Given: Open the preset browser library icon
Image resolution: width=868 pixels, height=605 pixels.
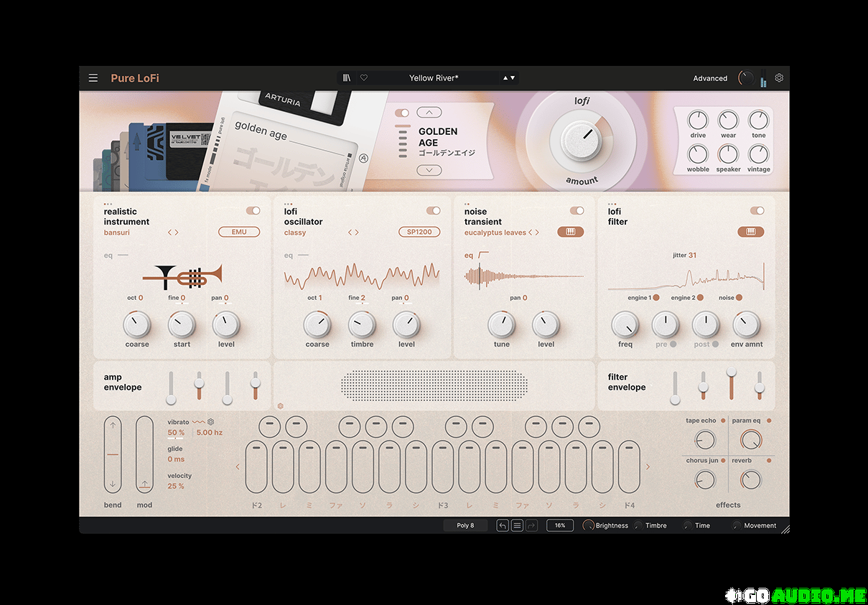Looking at the screenshot, I should (x=347, y=78).
